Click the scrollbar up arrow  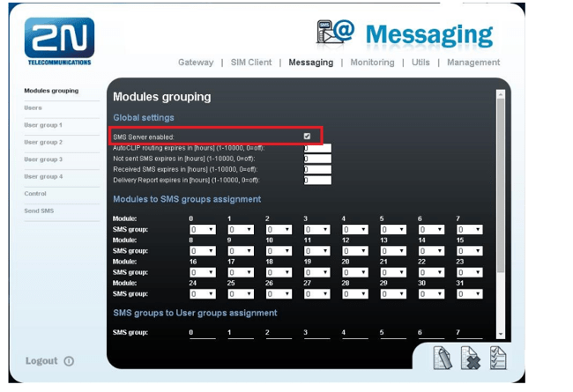coord(501,94)
